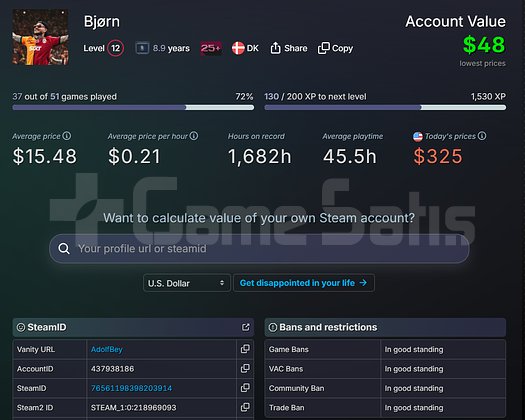Click the account age badge icon
The width and height of the screenshot is (525, 420).
pos(142,48)
